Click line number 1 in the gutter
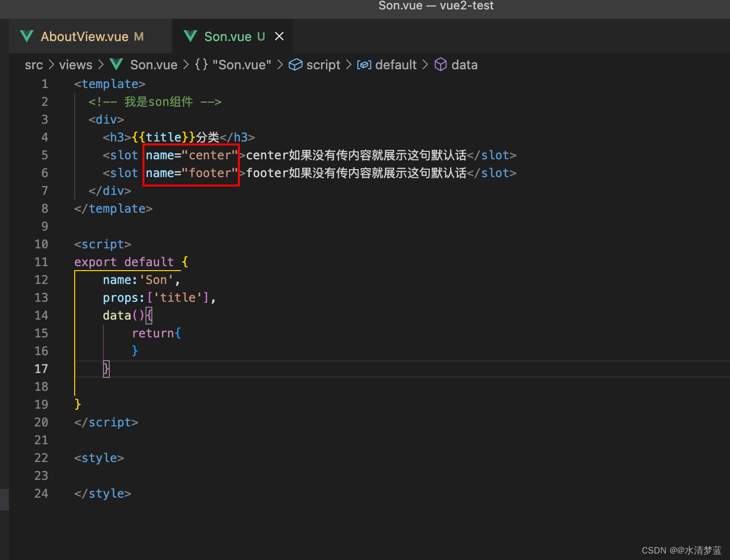 45,84
